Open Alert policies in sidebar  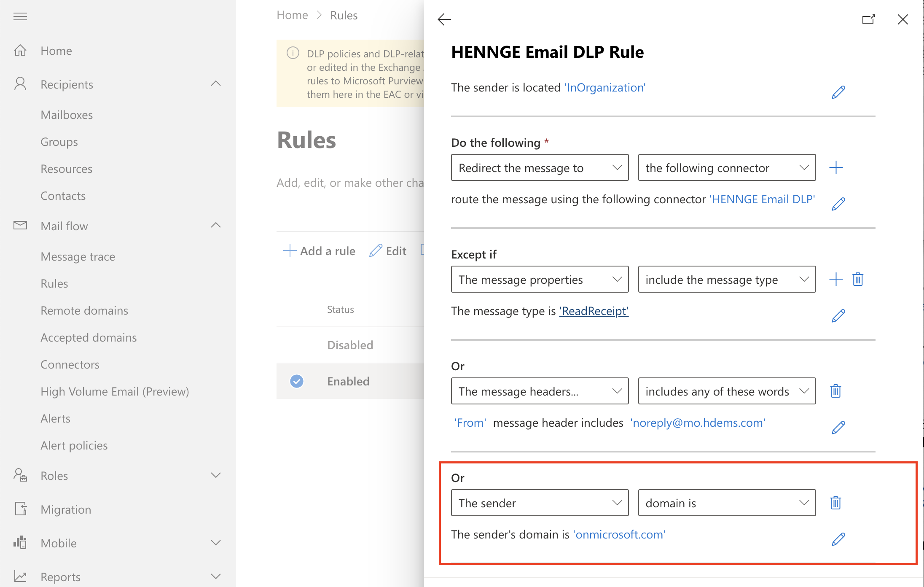(x=74, y=445)
